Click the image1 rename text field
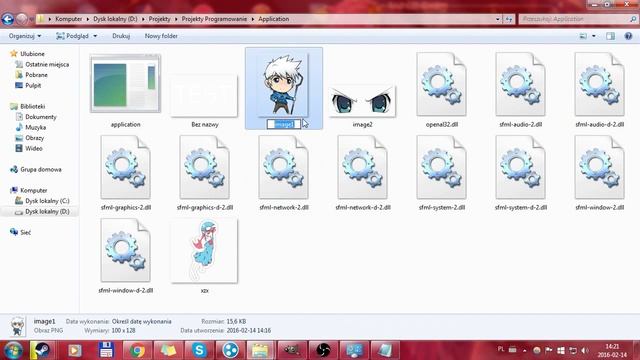 point(284,124)
